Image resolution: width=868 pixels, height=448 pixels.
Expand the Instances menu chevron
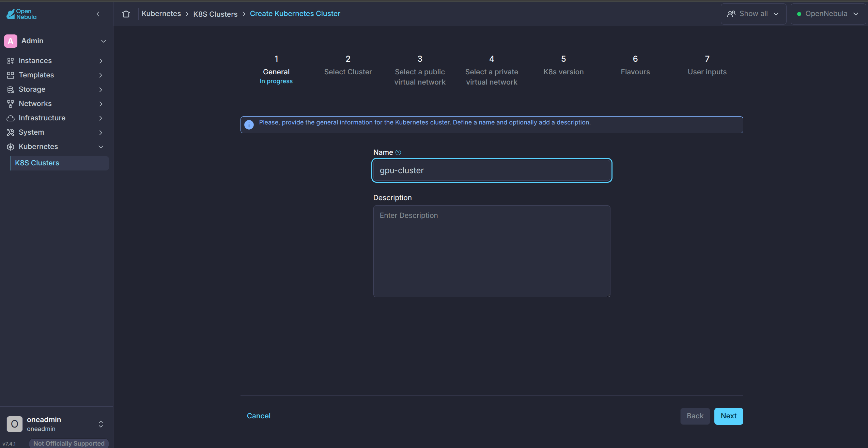click(100, 61)
